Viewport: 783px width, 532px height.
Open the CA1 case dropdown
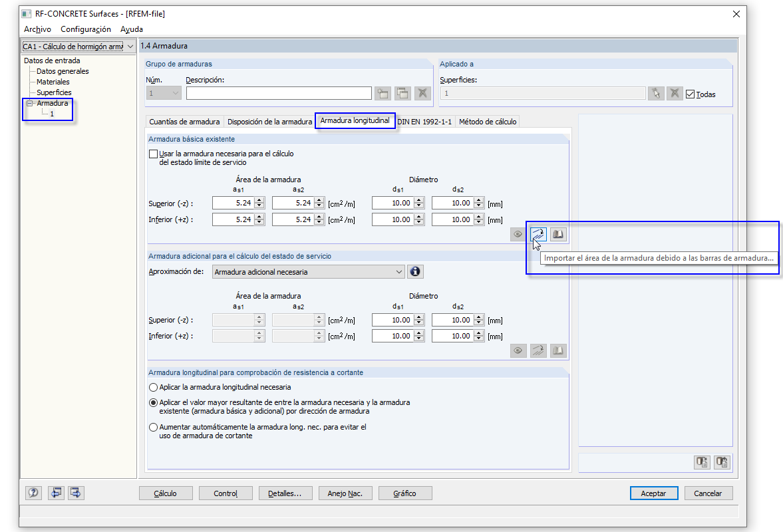(x=130, y=47)
